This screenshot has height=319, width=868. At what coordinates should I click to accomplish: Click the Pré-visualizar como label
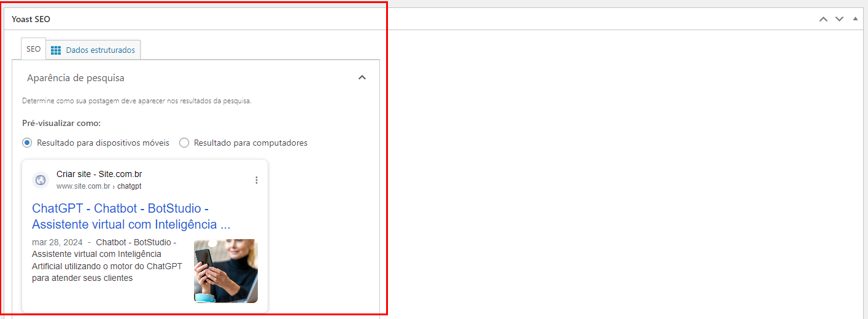point(61,123)
